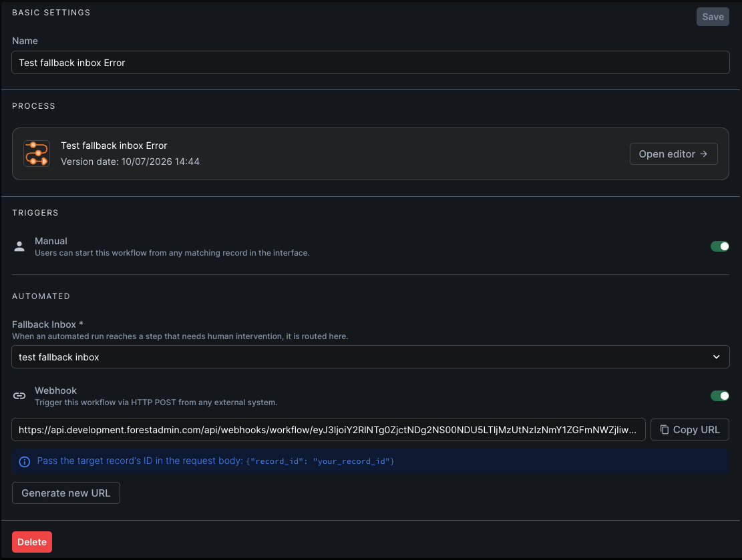742x560 pixels.
Task: Select the webhook URL field
Action: pos(329,429)
